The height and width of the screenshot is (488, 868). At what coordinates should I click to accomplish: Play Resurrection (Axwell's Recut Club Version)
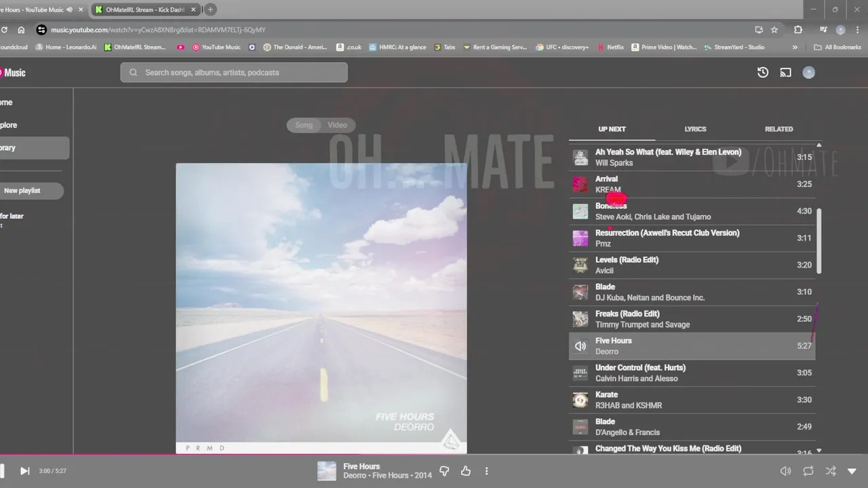[692, 238]
